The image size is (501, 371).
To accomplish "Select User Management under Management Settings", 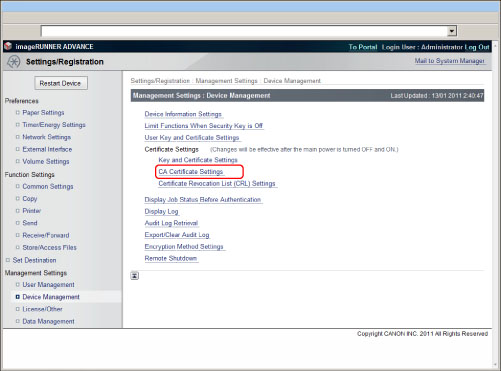I will click(49, 285).
